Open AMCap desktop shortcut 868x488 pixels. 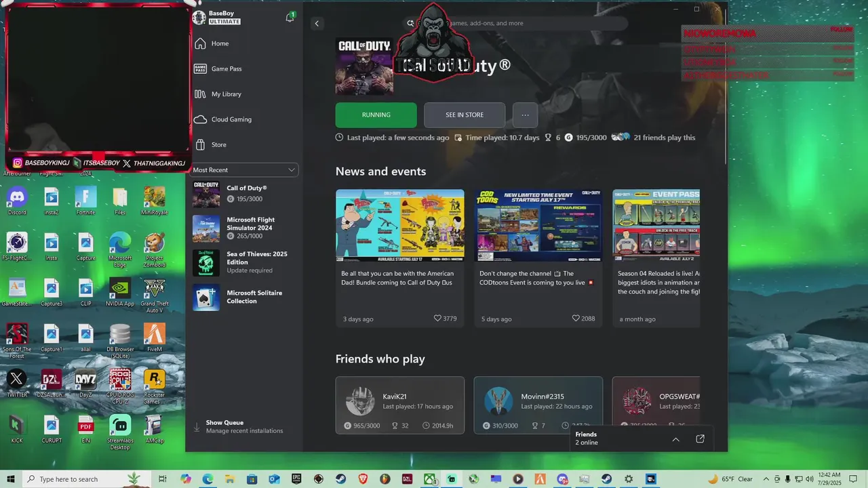[x=154, y=428]
